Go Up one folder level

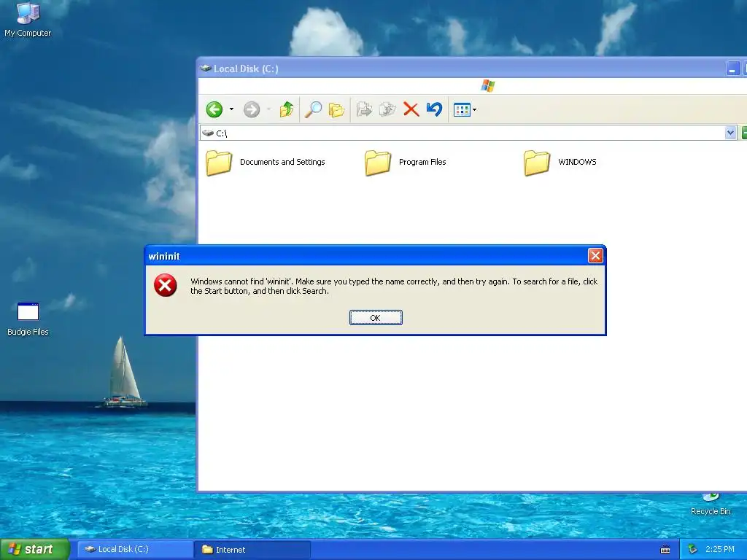[x=286, y=109]
